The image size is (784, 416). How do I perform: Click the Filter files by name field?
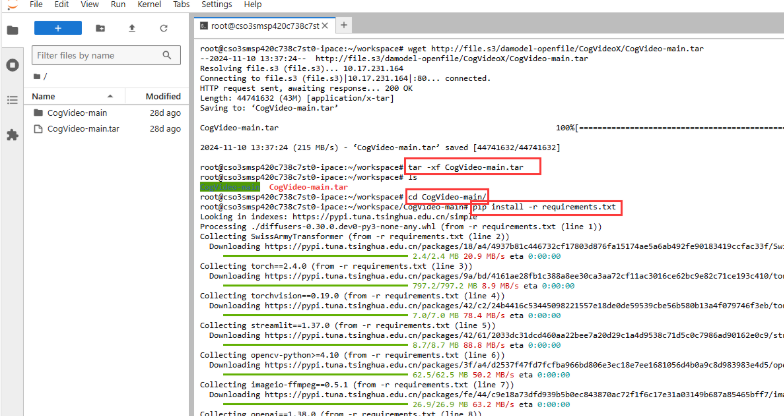[106, 55]
